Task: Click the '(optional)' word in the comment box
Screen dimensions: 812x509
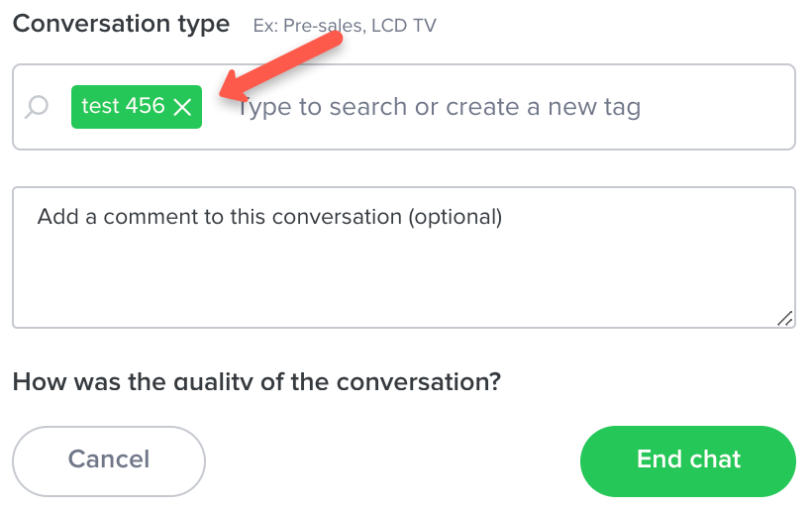Action: click(x=456, y=217)
